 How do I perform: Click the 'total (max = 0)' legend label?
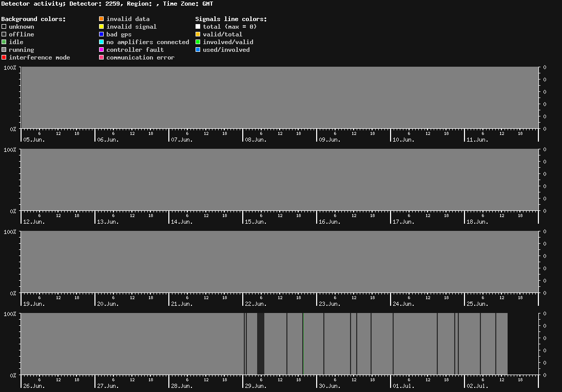tap(230, 27)
